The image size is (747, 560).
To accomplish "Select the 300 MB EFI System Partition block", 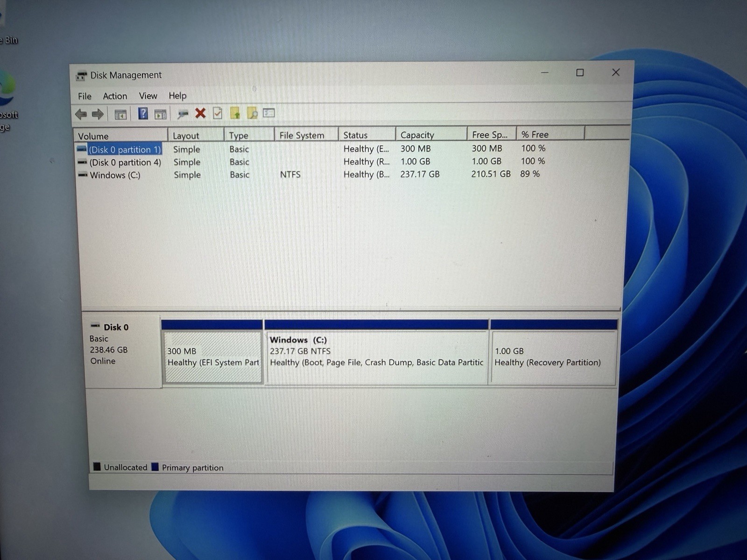I will (212, 357).
